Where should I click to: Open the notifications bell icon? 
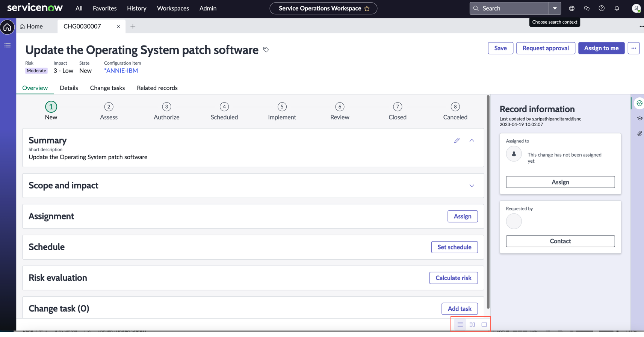pyautogui.click(x=617, y=8)
